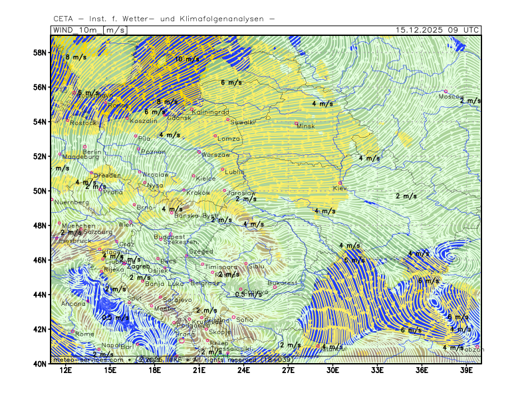This screenshot has width=532, height=399.
Task: Select the large Tirana marker circle
Action: (x=182, y=340)
